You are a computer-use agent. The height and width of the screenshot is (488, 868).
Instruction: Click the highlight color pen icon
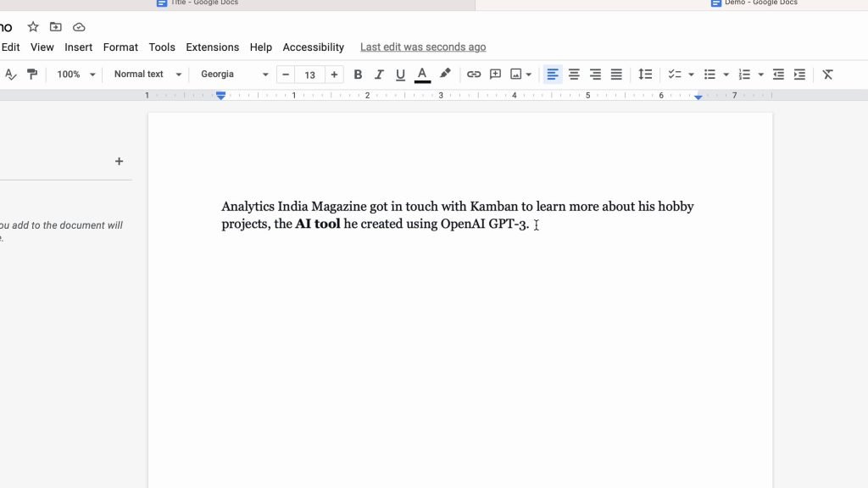tap(445, 75)
